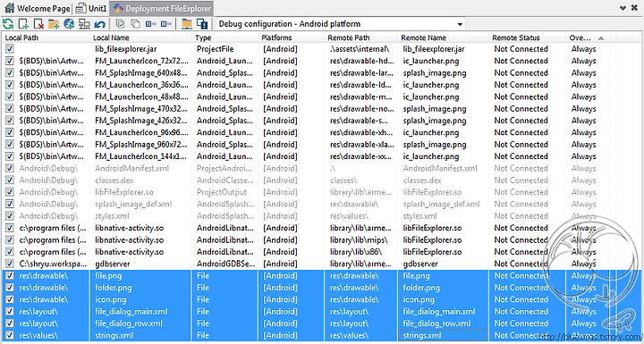Image resolution: width=644 pixels, height=344 pixels.
Task: Click the splash_image_def.xml local name
Action: click(x=133, y=204)
